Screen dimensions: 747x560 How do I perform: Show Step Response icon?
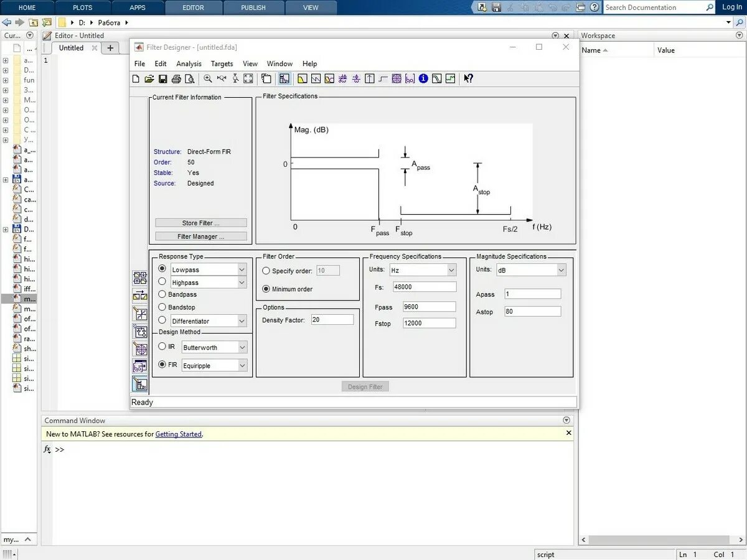(383, 78)
